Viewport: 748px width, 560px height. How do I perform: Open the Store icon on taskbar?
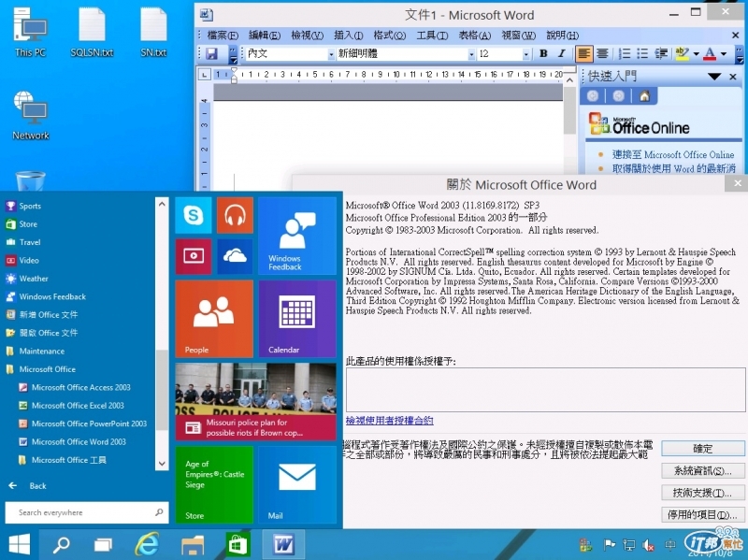tap(237, 544)
